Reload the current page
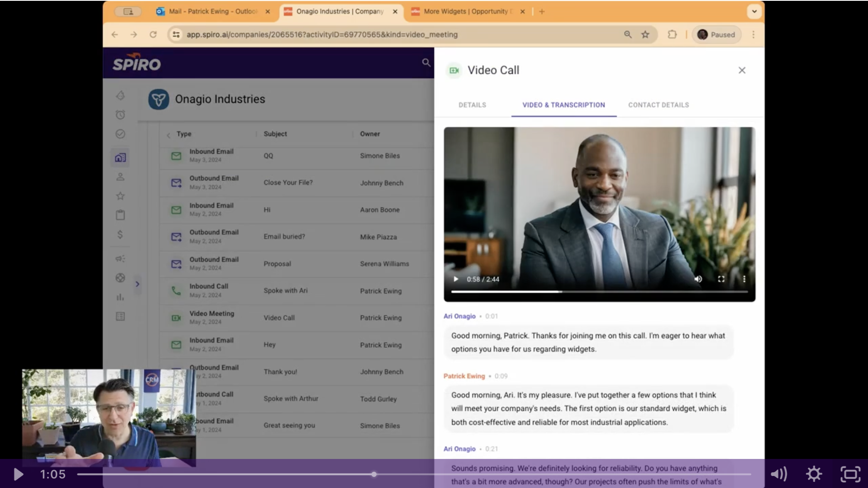868x488 pixels. pos(153,34)
